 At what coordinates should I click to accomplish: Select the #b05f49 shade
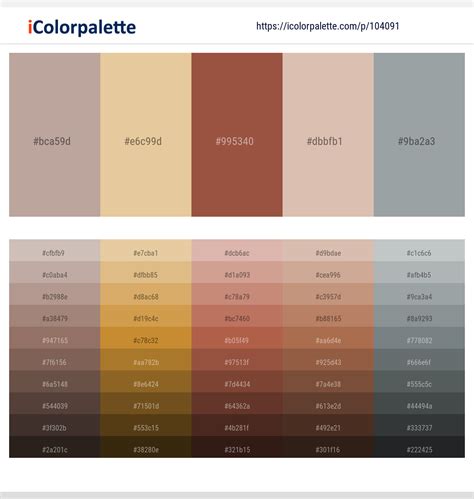click(x=237, y=338)
